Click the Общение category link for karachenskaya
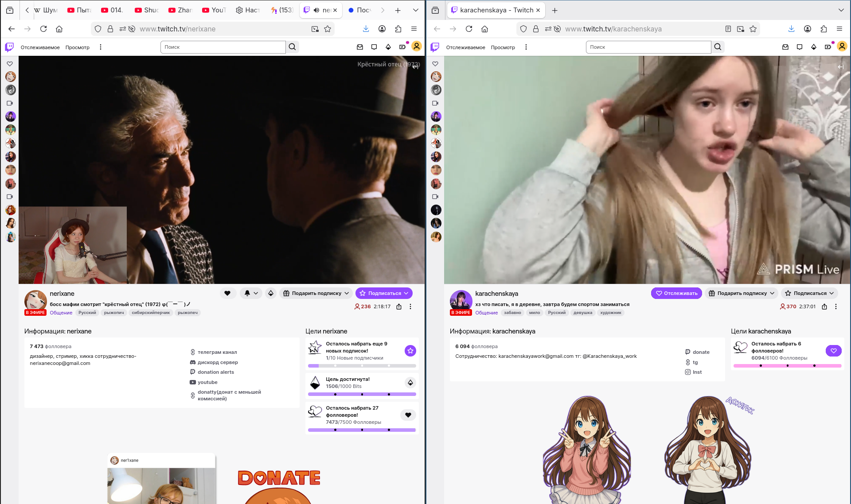The height and width of the screenshot is (504, 851). pos(486,313)
